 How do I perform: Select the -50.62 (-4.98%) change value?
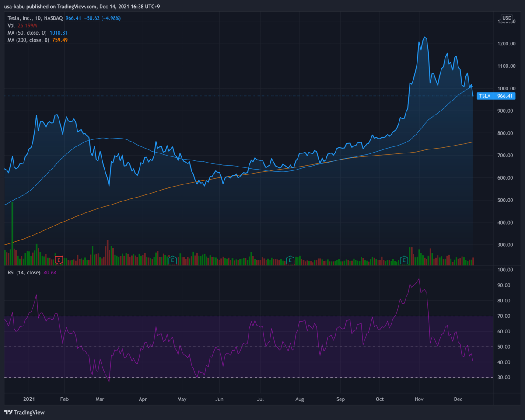click(x=103, y=18)
